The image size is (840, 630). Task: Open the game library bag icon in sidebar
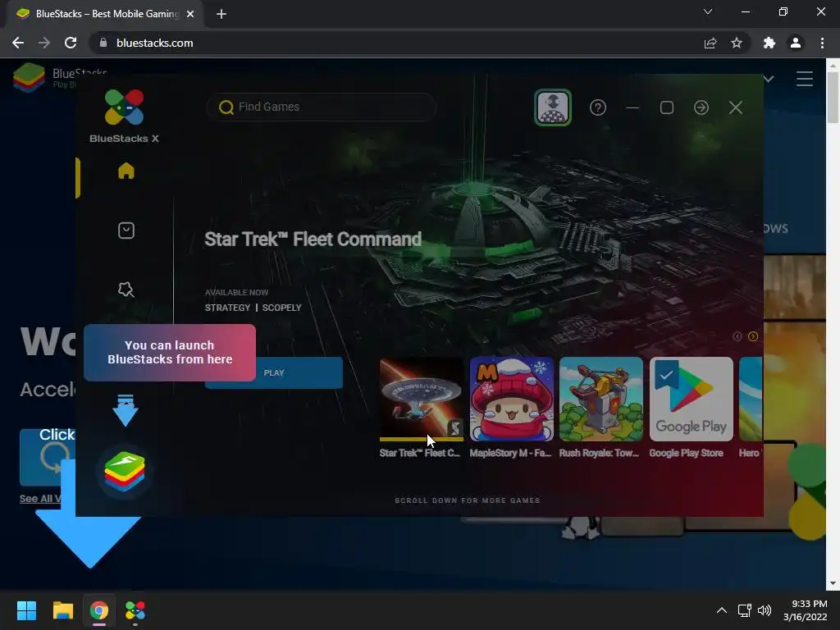click(126, 231)
